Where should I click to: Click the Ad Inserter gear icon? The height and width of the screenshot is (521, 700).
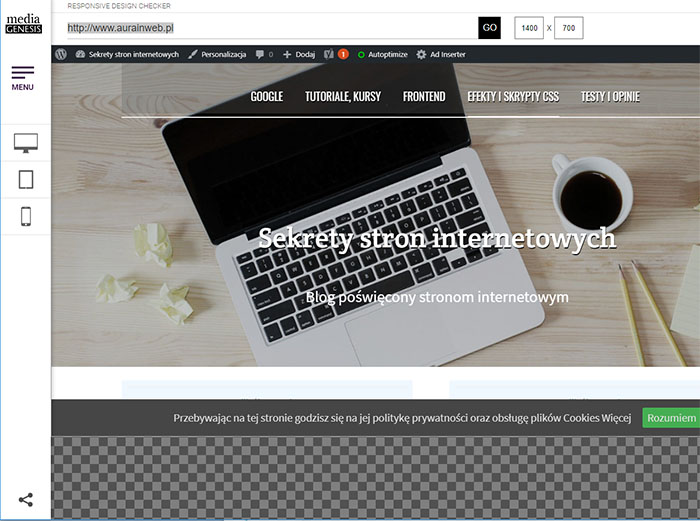pyautogui.click(x=421, y=54)
